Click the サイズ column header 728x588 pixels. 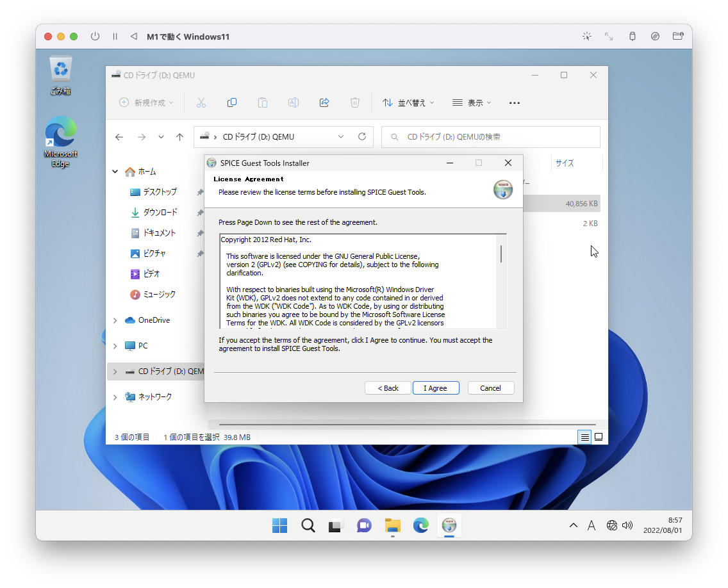pos(565,163)
